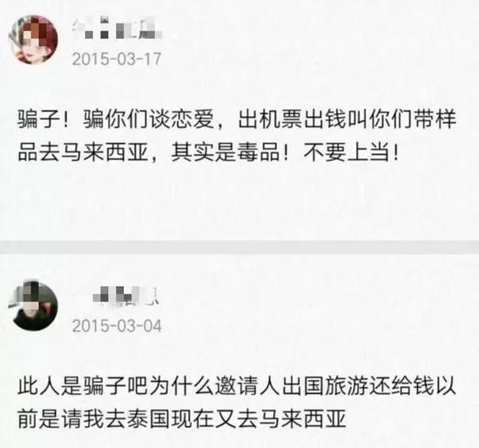
Task: Tap 出机票出钱 in the first comment
Action: pos(293,119)
